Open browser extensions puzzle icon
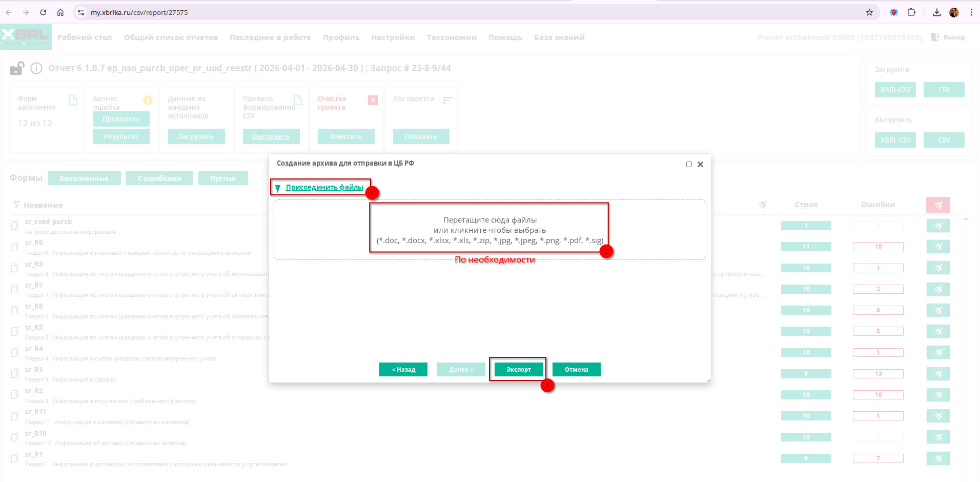Image resolution: width=980 pixels, height=482 pixels. [911, 12]
